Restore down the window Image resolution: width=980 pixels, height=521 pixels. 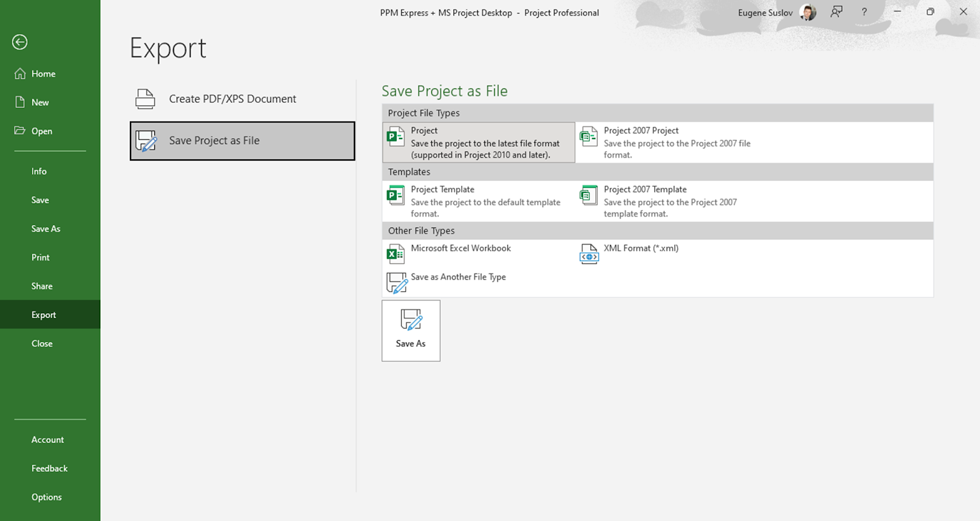tap(930, 12)
